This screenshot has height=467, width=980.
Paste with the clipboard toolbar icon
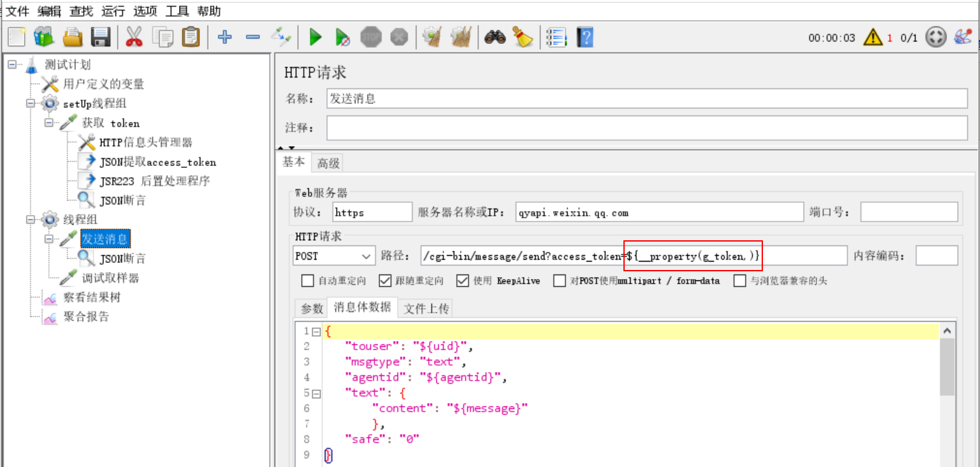click(x=191, y=36)
